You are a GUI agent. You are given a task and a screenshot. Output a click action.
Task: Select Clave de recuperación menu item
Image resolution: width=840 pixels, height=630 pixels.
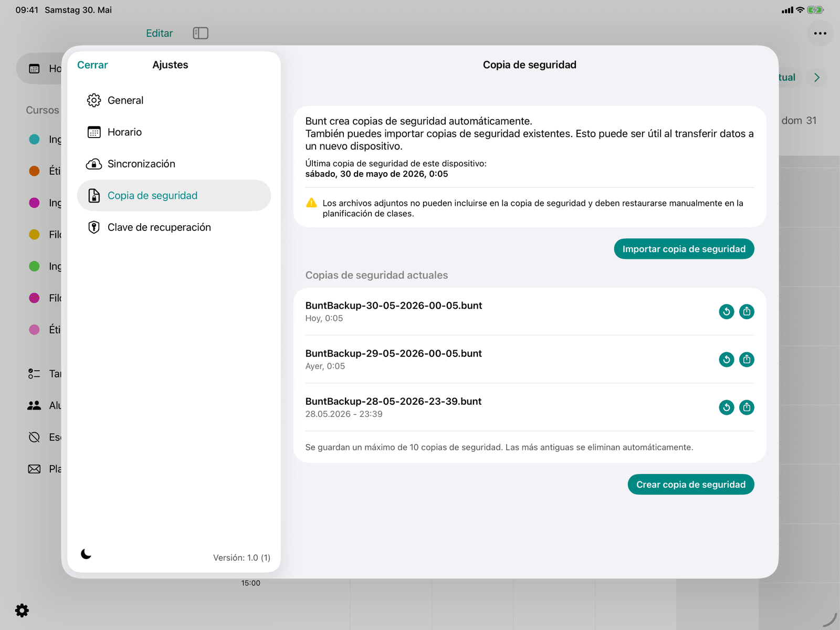pyautogui.click(x=174, y=227)
